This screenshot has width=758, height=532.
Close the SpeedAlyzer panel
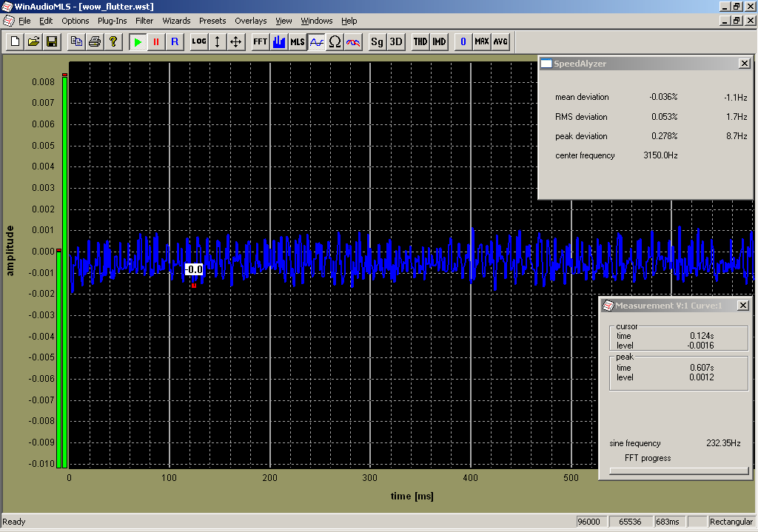(744, 64)
